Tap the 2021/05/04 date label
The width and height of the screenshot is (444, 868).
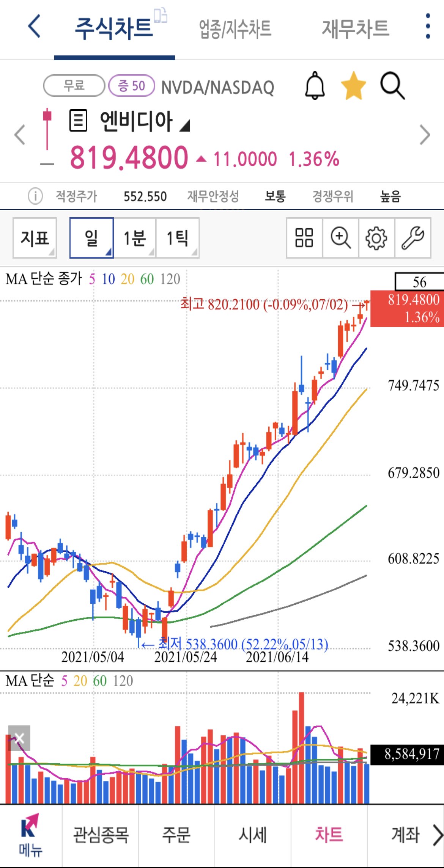[93, 657]
